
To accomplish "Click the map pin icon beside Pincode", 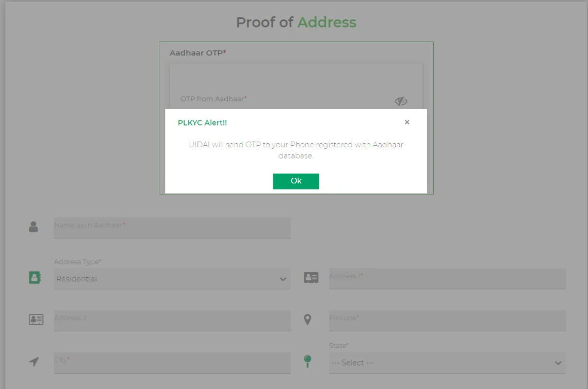I will pos(307,319).
